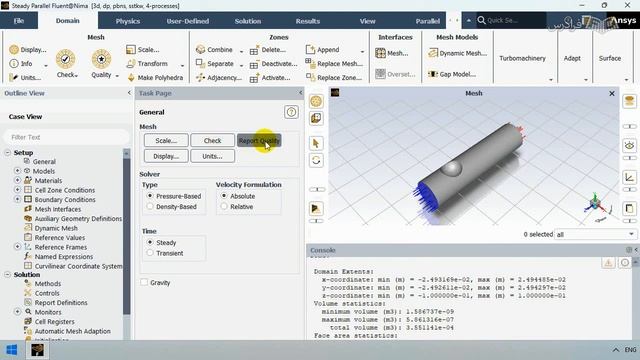Click the Fluent taskbar application icon

(38, 350)
